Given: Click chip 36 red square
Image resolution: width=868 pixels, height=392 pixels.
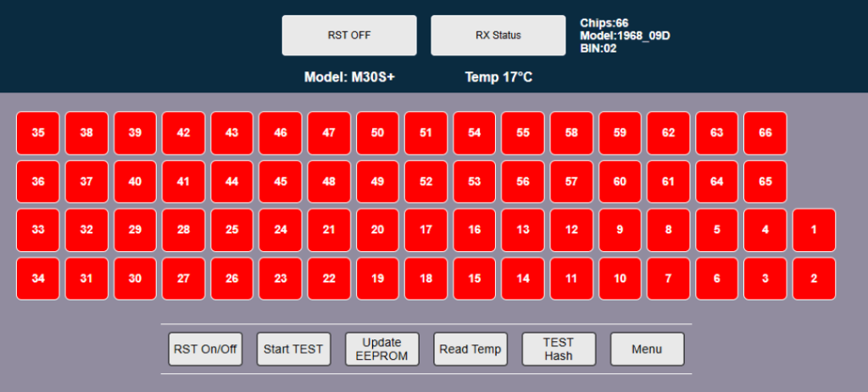Looking at the screenshot, I should pyautogui.click(x=38, y=182).
